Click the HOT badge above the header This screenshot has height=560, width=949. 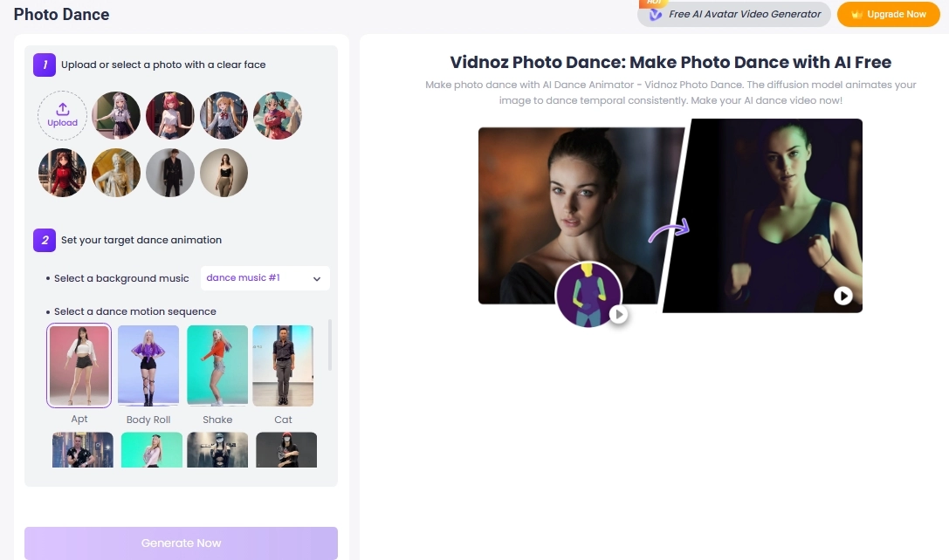[x=655, y=3]
